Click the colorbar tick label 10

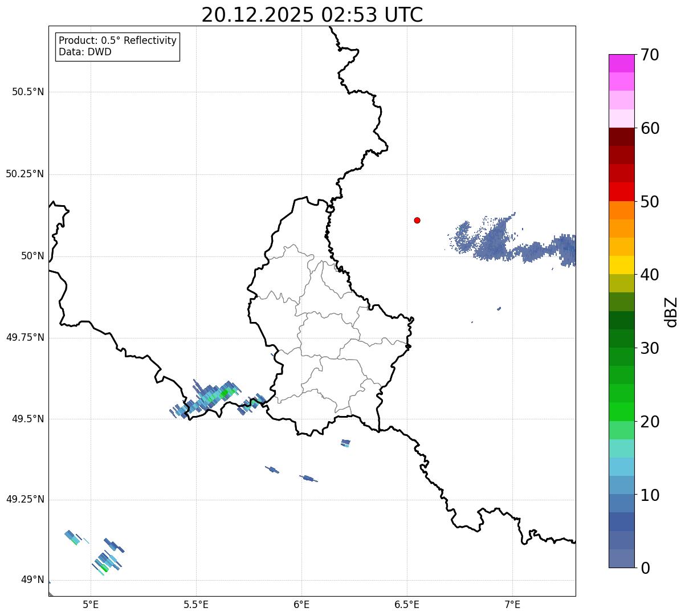point(650,495)
